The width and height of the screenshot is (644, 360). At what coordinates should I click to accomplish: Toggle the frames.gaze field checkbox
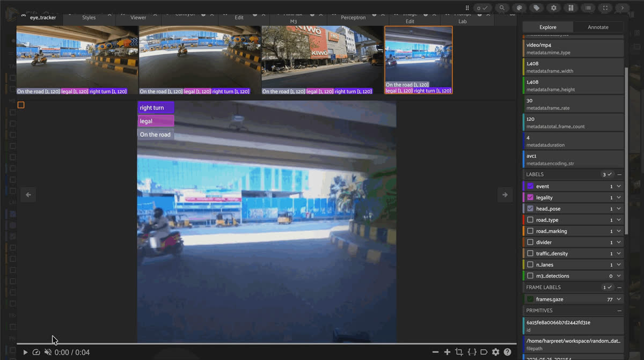pos(530,299)
